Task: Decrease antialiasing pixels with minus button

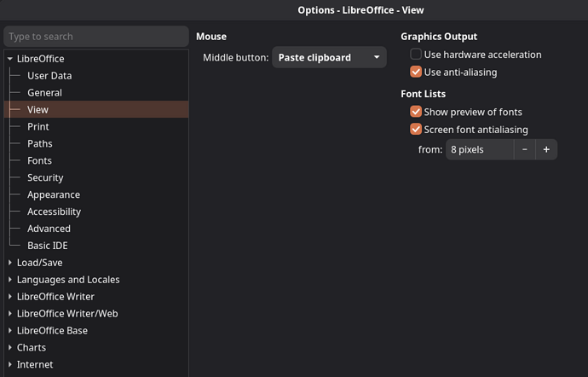Action: [525, 149]
